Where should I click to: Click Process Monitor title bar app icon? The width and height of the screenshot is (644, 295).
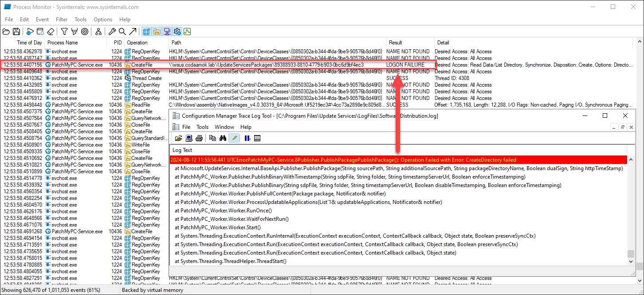(8, 7)
